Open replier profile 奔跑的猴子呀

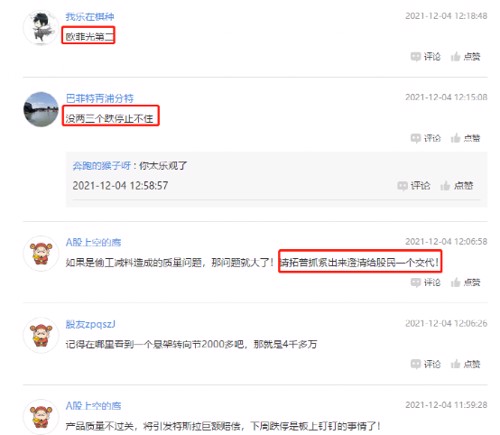click(x=102, y=166)
